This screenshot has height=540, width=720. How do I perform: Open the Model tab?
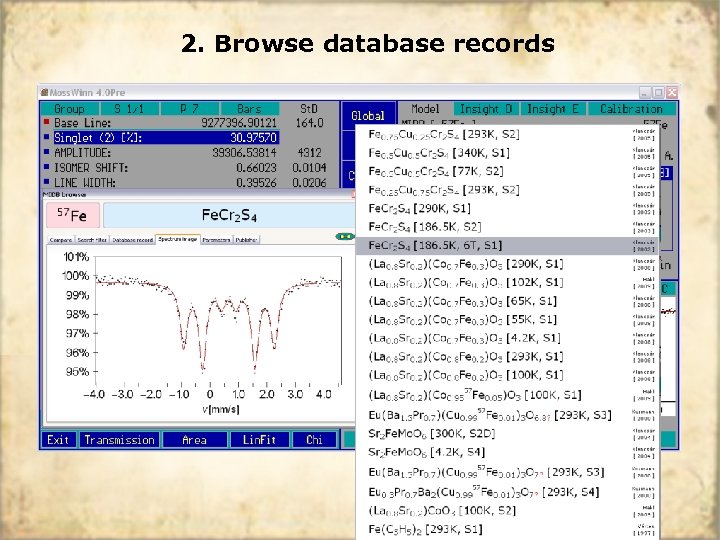(425, 109)
